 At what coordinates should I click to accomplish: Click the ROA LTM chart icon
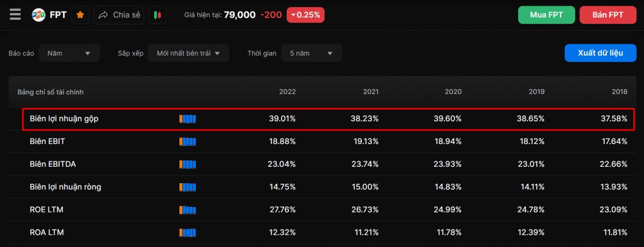pos(187,232)
